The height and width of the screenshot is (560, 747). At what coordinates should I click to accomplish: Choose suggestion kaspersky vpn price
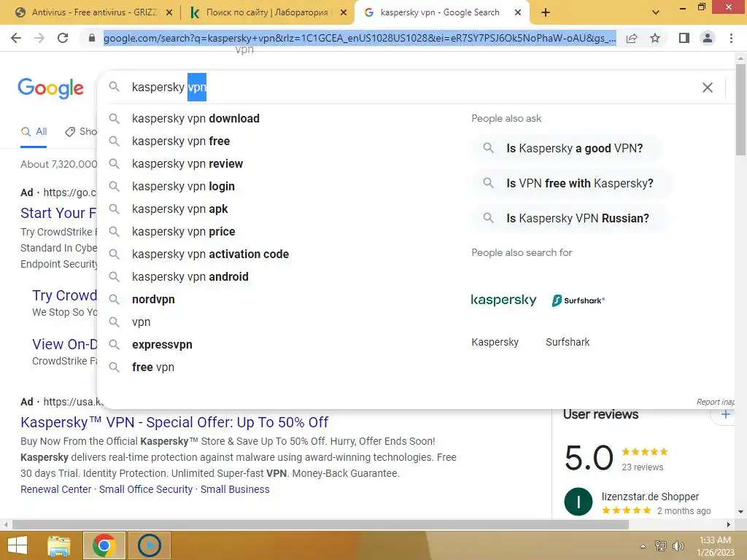point(183,231)
